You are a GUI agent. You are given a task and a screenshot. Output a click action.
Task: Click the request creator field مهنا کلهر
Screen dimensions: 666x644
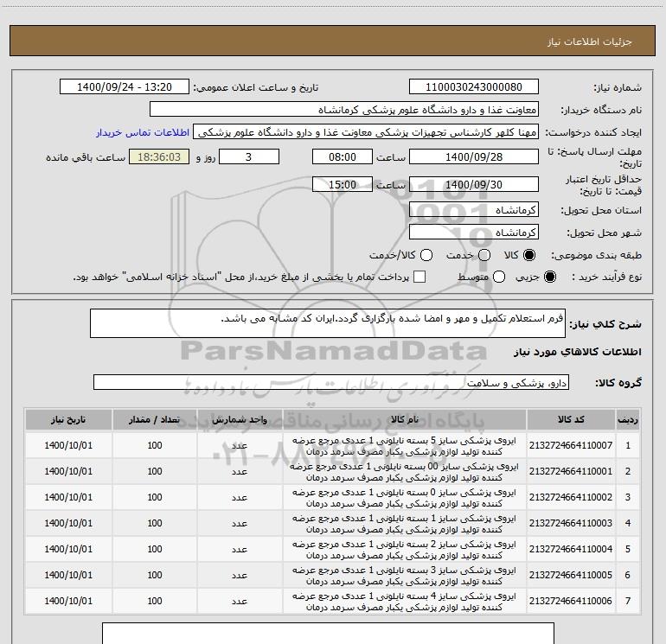(366, 132)
